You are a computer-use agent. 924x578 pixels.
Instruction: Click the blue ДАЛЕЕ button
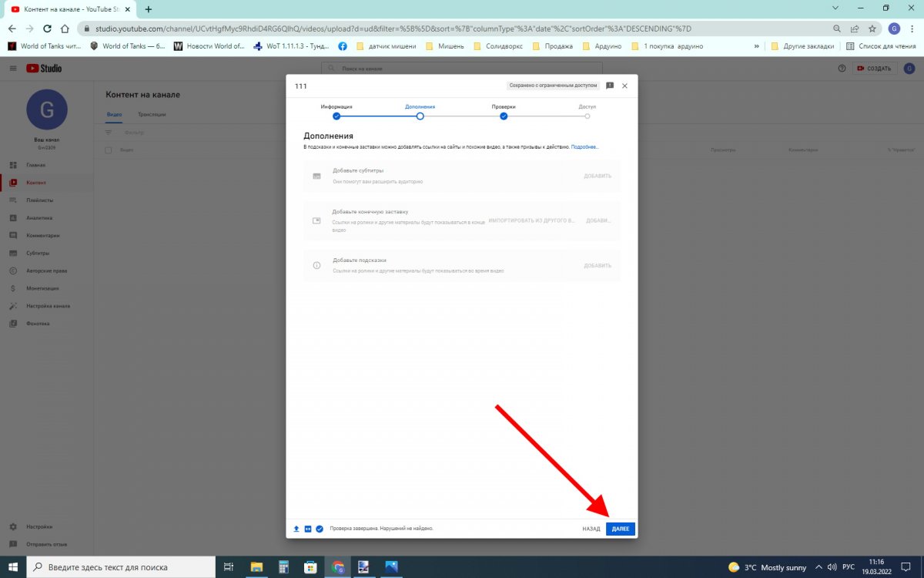click(620, 529)
